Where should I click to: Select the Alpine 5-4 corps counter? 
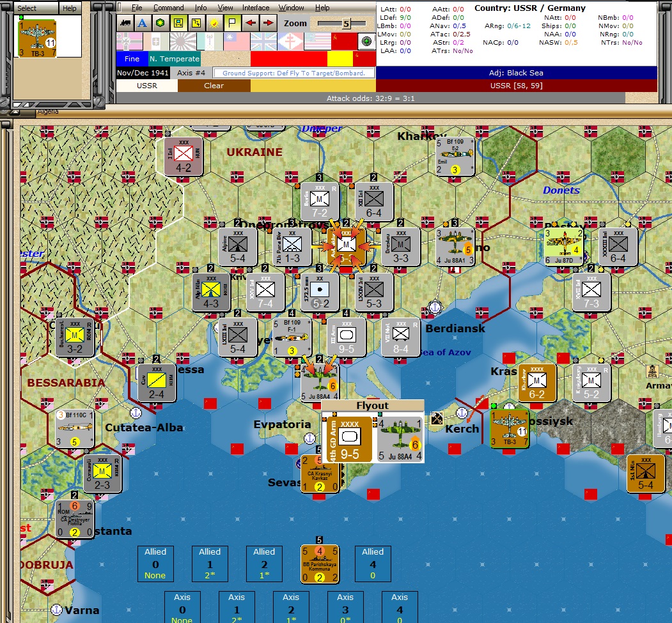pos(237,247)
